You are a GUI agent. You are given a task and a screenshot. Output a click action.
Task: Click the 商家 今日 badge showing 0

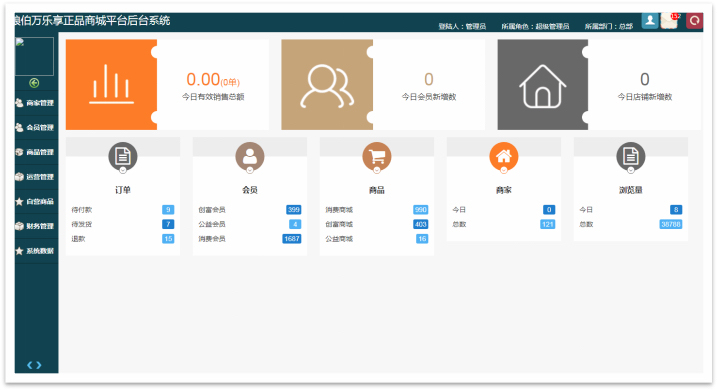pyautogui.click(x=549, y=210)
